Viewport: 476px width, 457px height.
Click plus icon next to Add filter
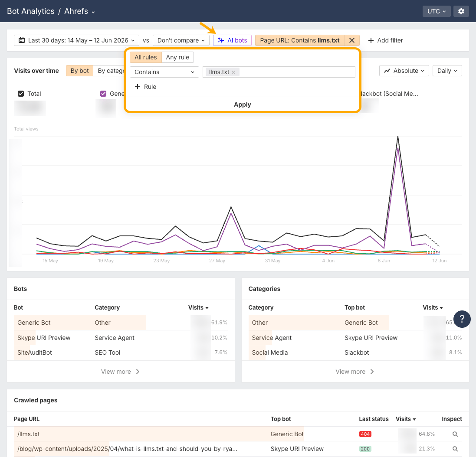(x=371, y=40)
